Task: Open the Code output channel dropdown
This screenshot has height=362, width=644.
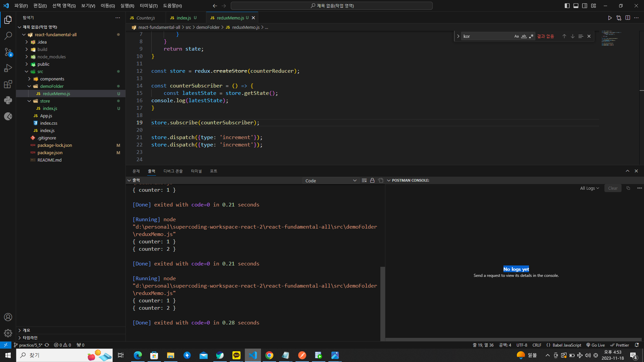Action: 330,181
